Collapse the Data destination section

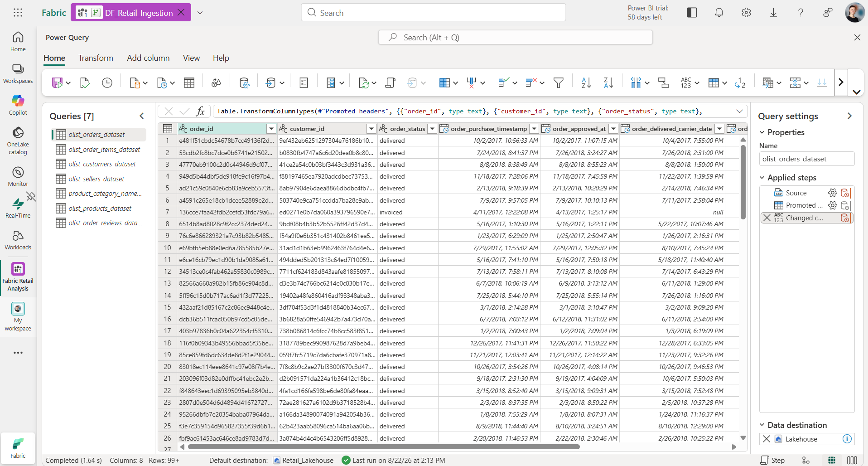[762, 425]
